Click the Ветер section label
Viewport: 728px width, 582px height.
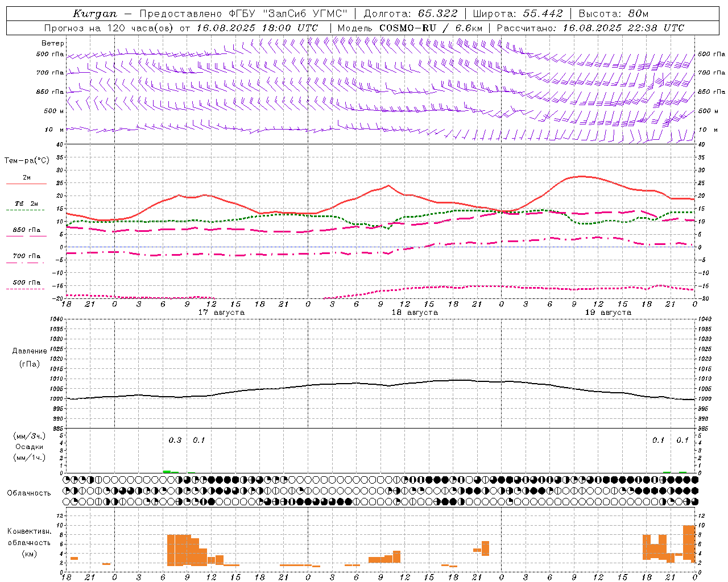(x=53, y=43)
